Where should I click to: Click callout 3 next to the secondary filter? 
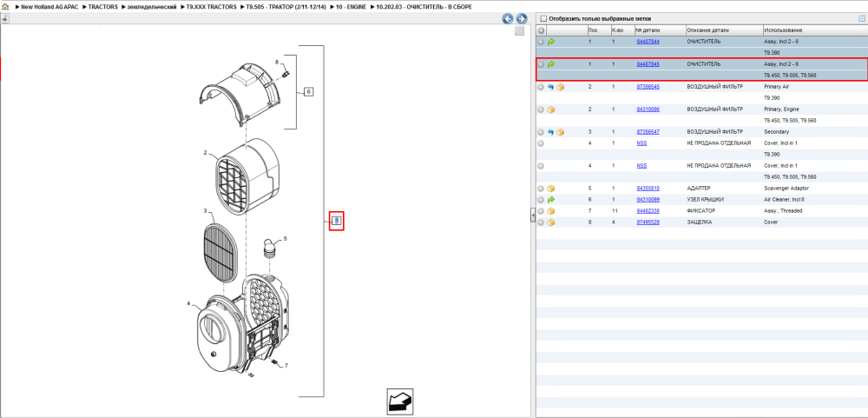[205, 211]
